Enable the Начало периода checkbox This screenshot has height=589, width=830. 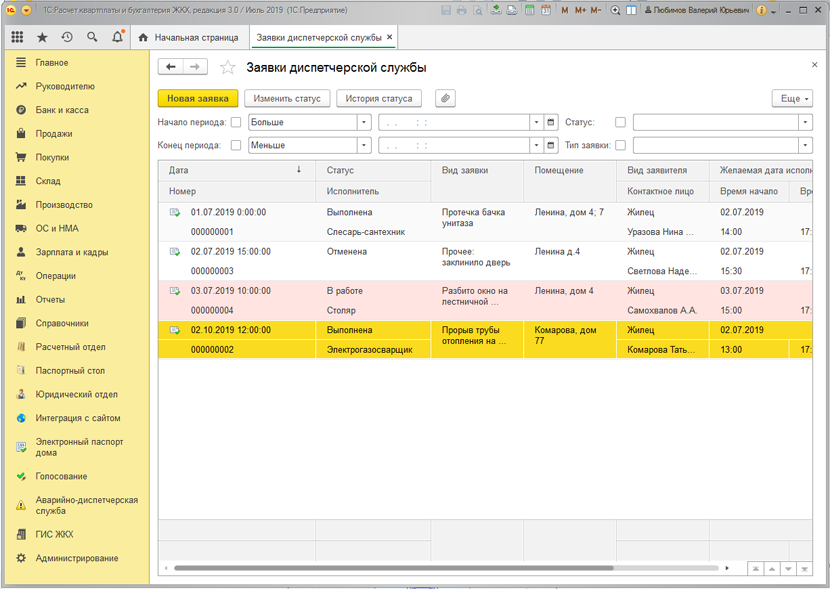[236, 123]
